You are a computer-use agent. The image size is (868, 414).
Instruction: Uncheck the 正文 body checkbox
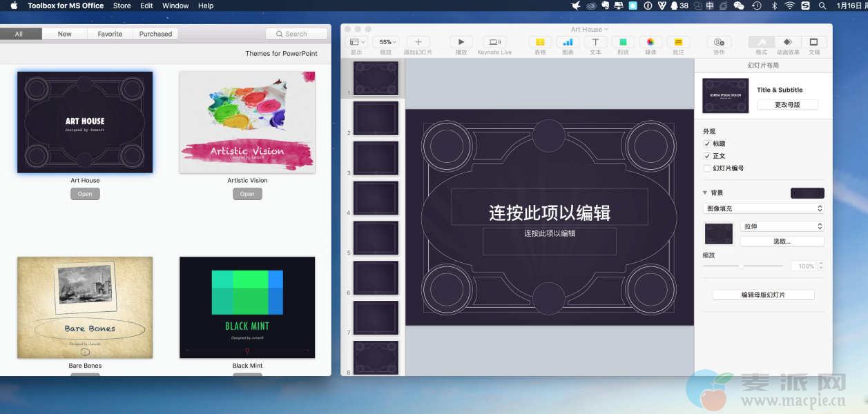pyautogui.click(x=707, y=156)
